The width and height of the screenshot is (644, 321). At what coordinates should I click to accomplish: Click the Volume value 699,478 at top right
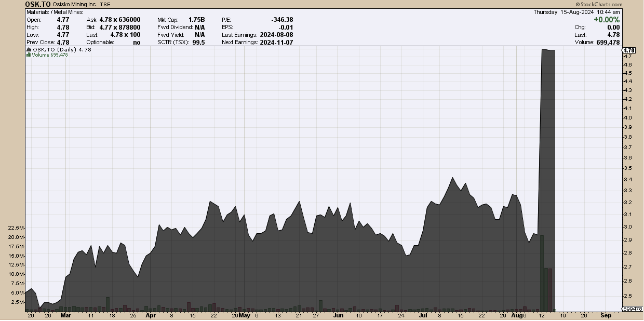(608, 43)
